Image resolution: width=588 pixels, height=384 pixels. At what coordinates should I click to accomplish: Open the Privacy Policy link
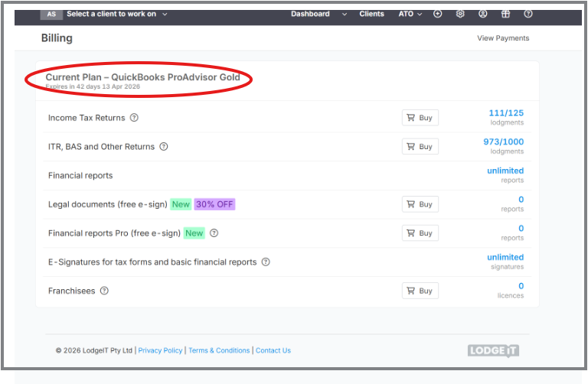(x=160, y=350)
